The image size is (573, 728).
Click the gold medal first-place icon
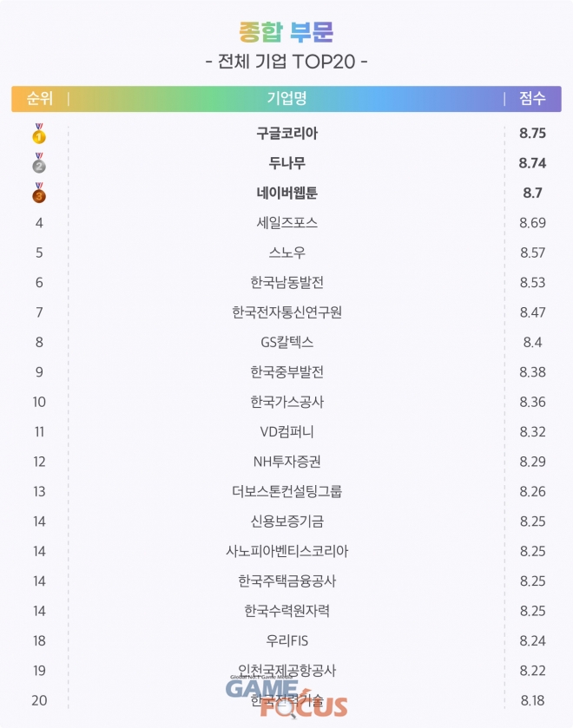coord(39,134)
